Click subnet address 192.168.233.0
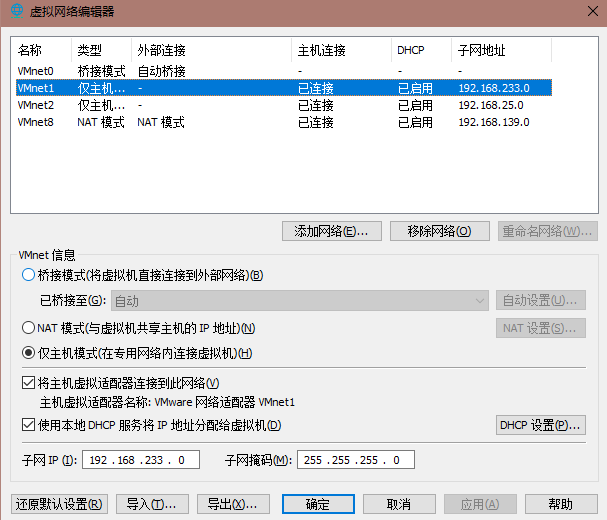 [x=494, y=88]
